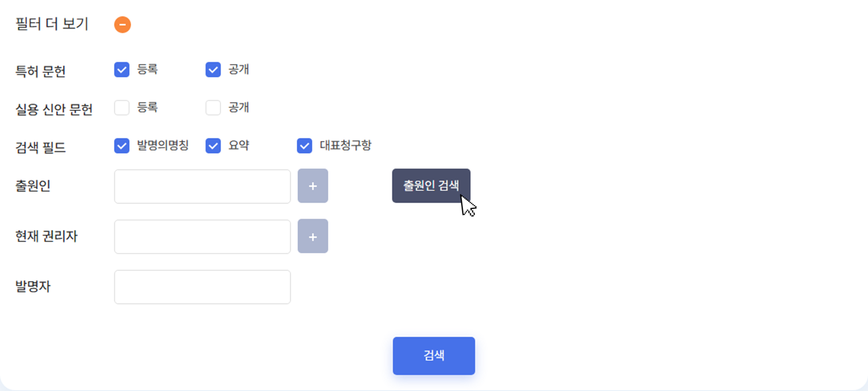Click the 필터 더 보기 heading text
The width and height of the screenshot is (868, 391).
pyautogui.click(x=52, y=24)
